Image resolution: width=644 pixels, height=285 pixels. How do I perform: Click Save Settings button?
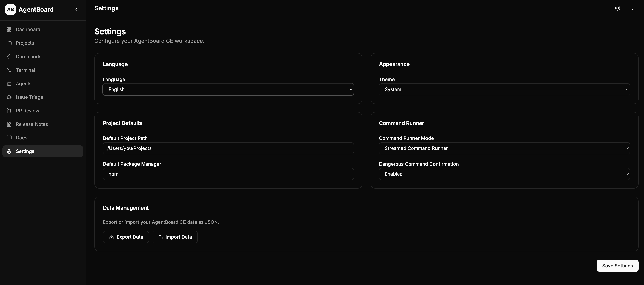click(617, 266)
